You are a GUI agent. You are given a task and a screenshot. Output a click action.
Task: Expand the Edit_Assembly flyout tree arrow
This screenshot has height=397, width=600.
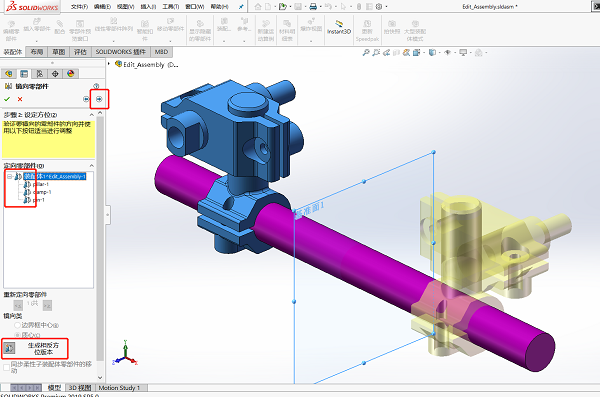click(109, 64)
